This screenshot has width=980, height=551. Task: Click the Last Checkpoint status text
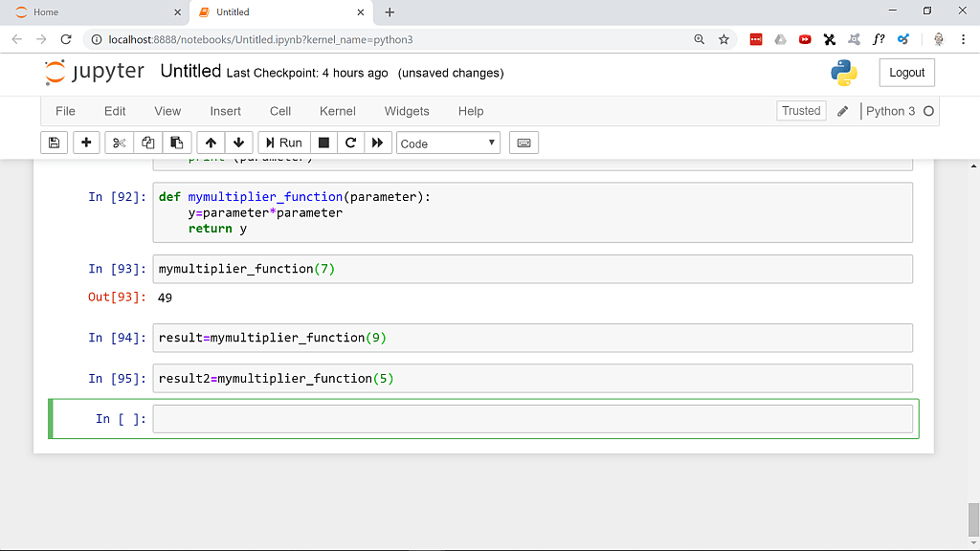pos(307,73)
